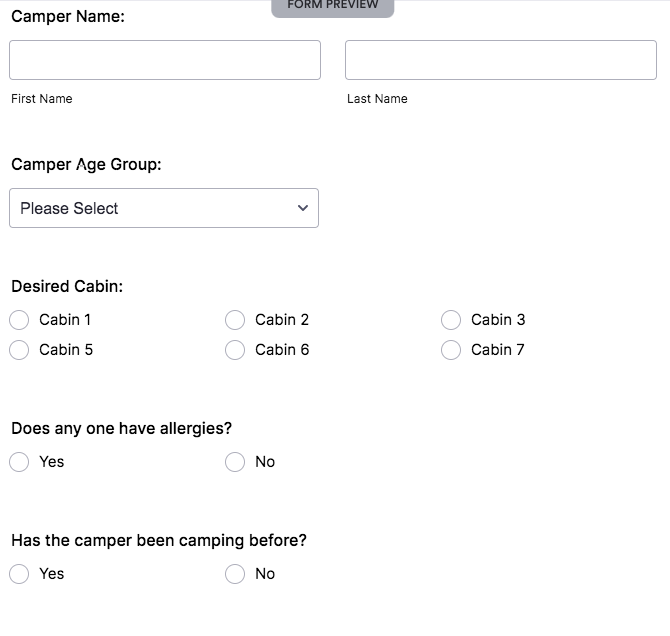Click the Camper Name heading label
This screenshot has width=670, height=636.
[x=68, y=16]
